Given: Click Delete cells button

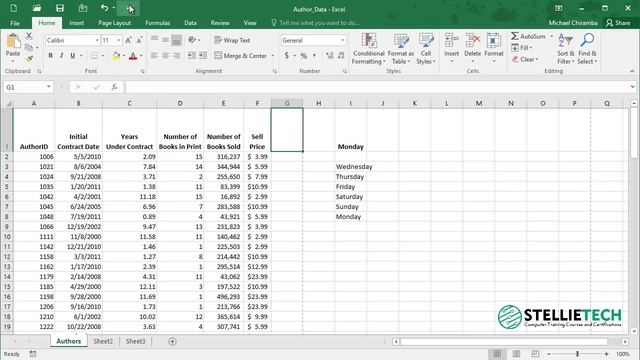Looking at the screenshot, I should pos(472,48).
